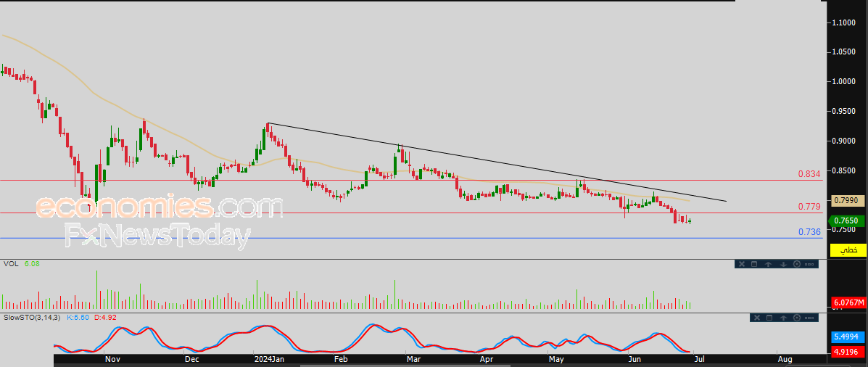
Task: Select the 0.7990 moving average tag
Action: [848, 200]
